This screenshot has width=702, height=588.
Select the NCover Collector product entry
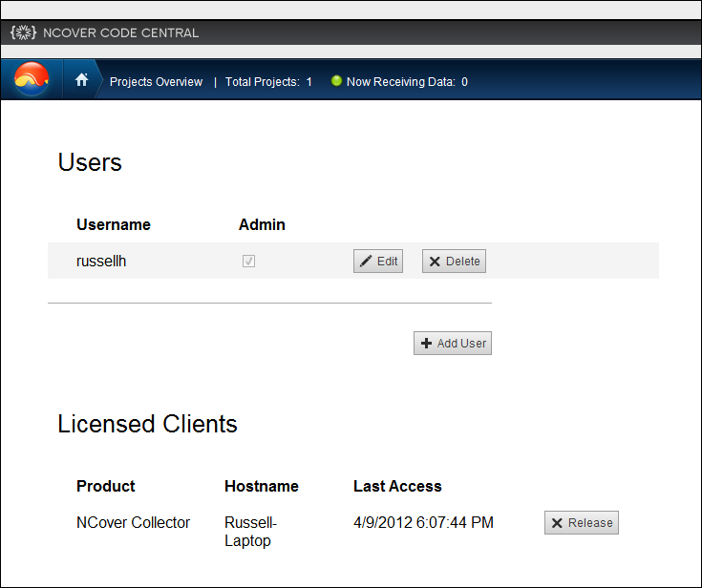tap(133, 522)
